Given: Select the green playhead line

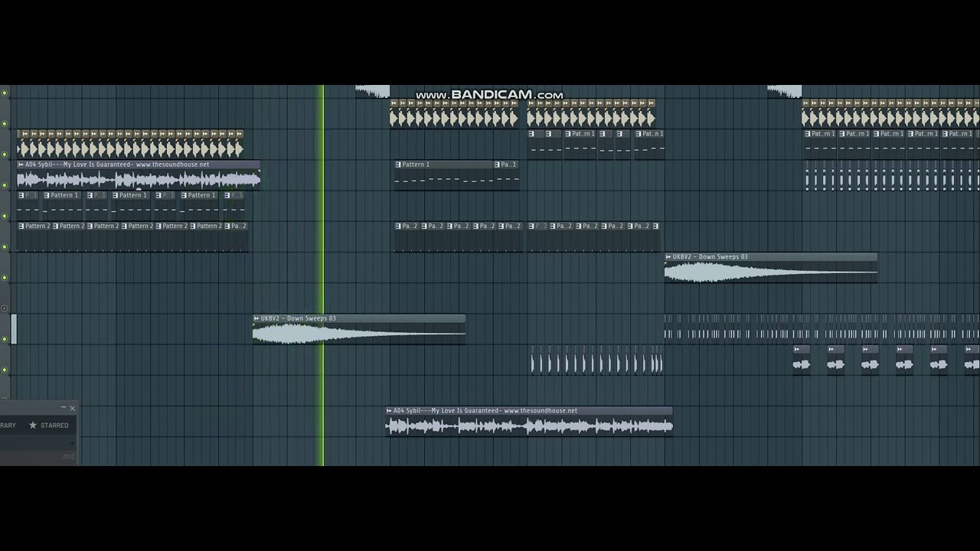Looking at the screenshot, I should point(322,275).
